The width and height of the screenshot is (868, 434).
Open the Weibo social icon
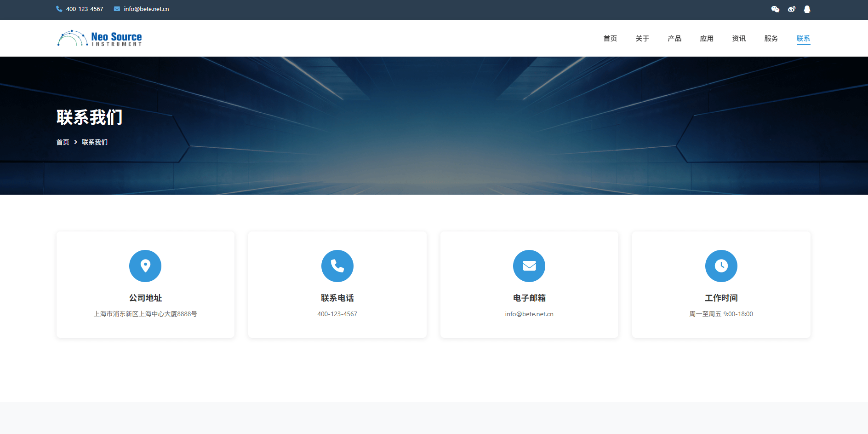pos(791,9)
